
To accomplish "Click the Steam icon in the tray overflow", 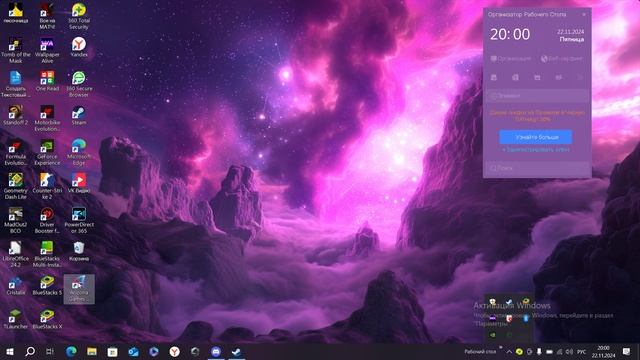I will tap(509, 302).
